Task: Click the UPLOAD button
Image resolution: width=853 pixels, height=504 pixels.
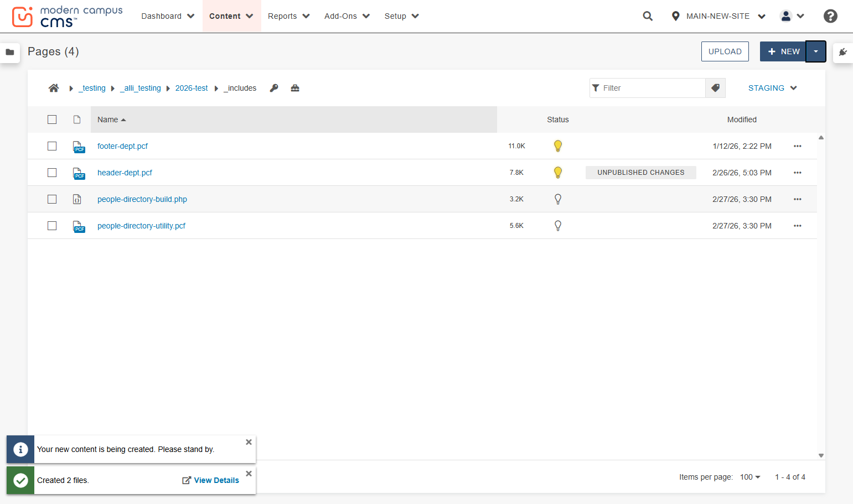Action: pos(725,51)
